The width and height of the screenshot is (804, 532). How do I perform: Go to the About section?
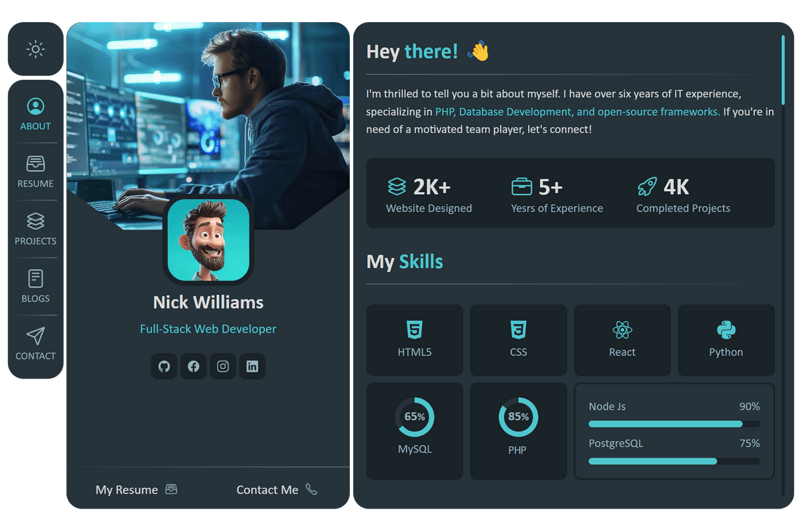tap(36, 114)
